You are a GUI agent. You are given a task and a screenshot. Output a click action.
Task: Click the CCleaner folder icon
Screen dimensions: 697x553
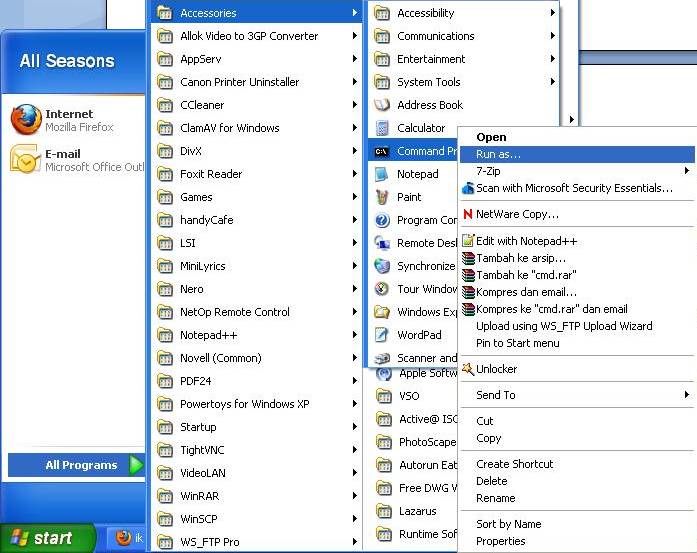coord(165,105)
